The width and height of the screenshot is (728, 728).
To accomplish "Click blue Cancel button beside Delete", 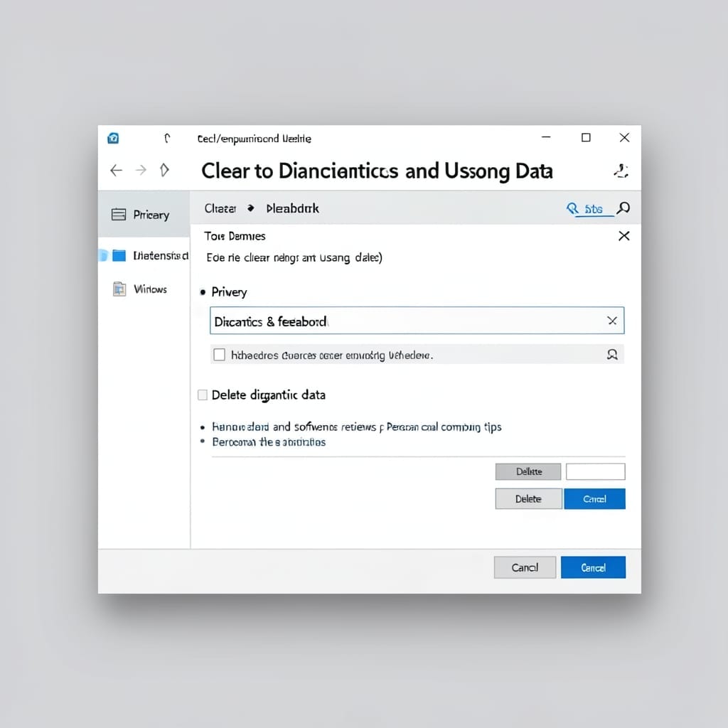I will coord(595,498).
